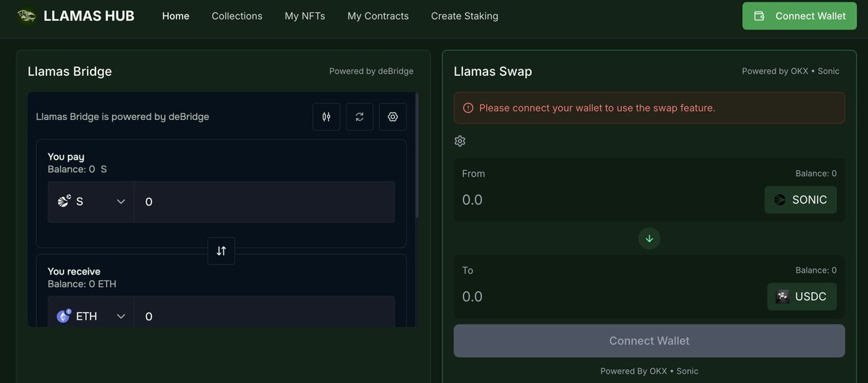The width and height of the screenshot is (868, 383).
Task: Click the LLAMAS HUB brand title
Action: coord(89,16)
